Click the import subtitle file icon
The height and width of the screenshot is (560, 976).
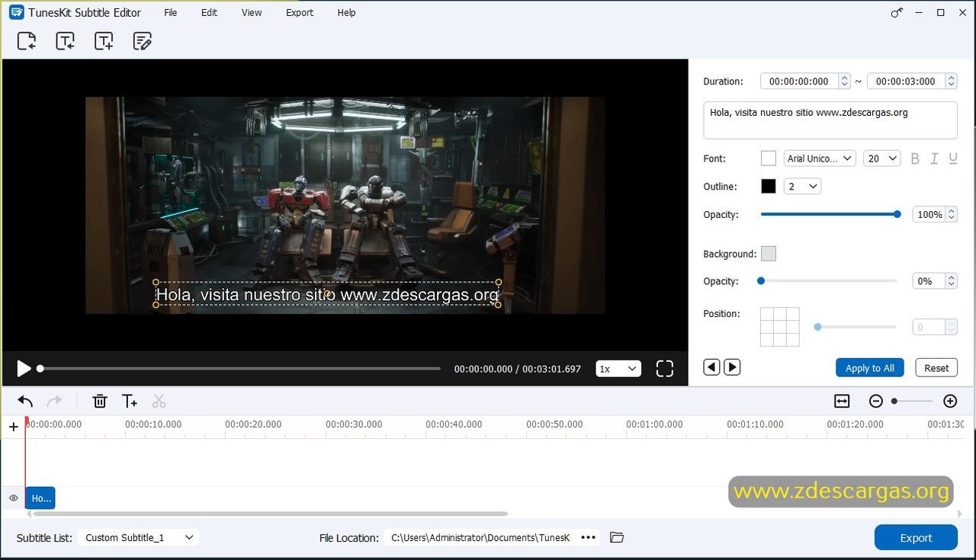[x=66, y=41]
